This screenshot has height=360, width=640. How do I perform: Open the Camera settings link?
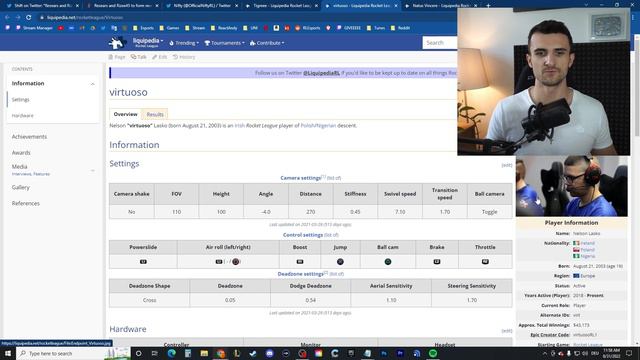pyautogui.click(x=300, y=178)
